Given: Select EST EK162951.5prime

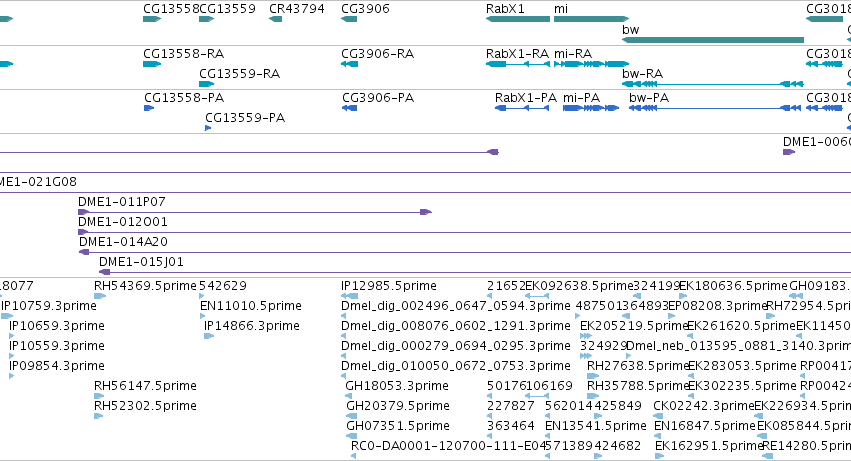Looking at the screenshot, I should tap(660, 456).
